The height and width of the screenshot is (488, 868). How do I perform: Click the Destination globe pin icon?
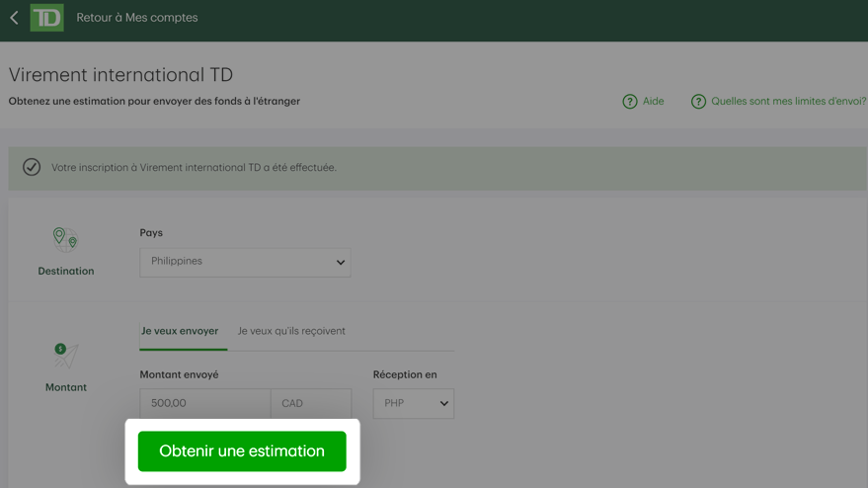(65, 240)
